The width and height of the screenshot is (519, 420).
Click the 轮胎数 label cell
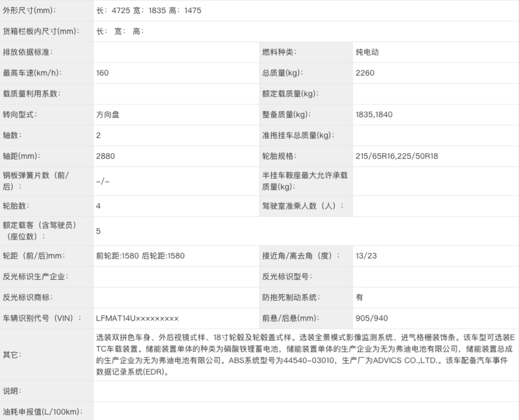(18, 206)
